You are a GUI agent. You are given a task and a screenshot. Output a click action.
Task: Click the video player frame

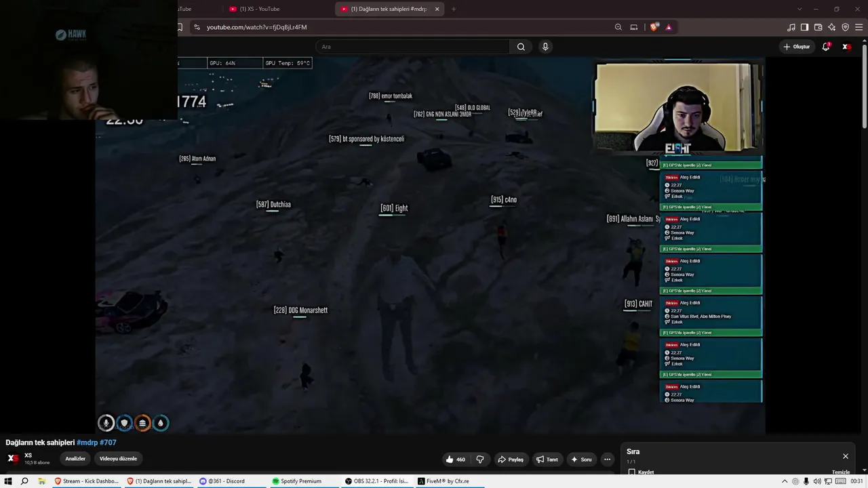point(430,245)
